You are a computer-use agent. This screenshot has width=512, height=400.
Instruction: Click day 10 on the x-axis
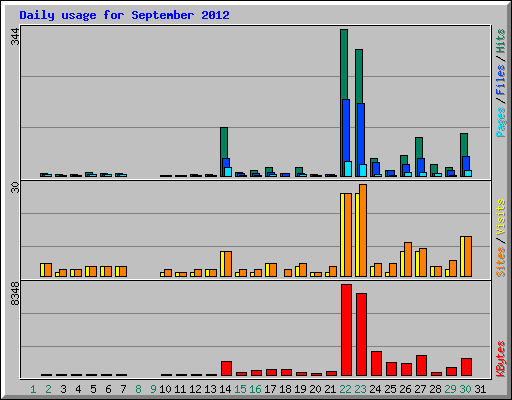[x=165, y=389]
